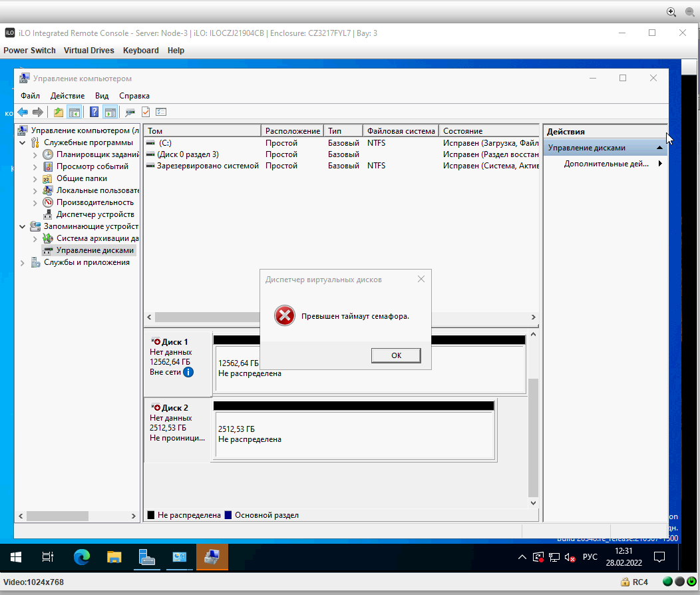This screenshot has height=595, width=700.
Task: Click the Не распределена black legend swatch
Action: click(x=151, y=515)
